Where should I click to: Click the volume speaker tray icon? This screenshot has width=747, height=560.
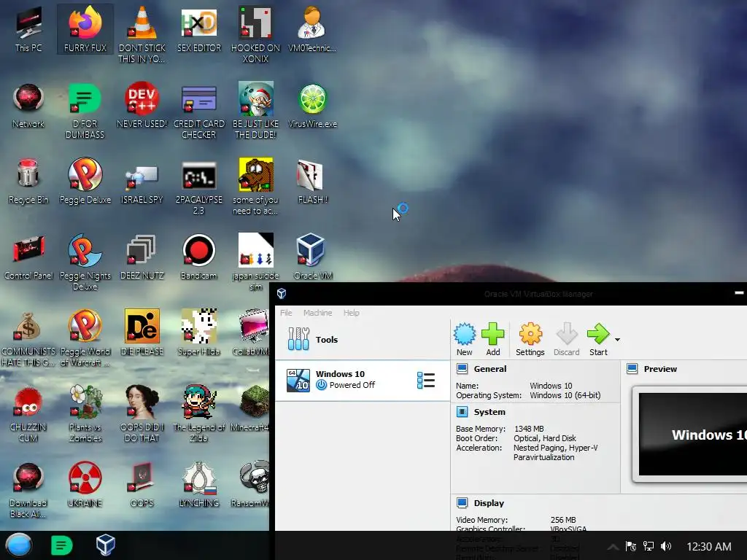point(666,546)
